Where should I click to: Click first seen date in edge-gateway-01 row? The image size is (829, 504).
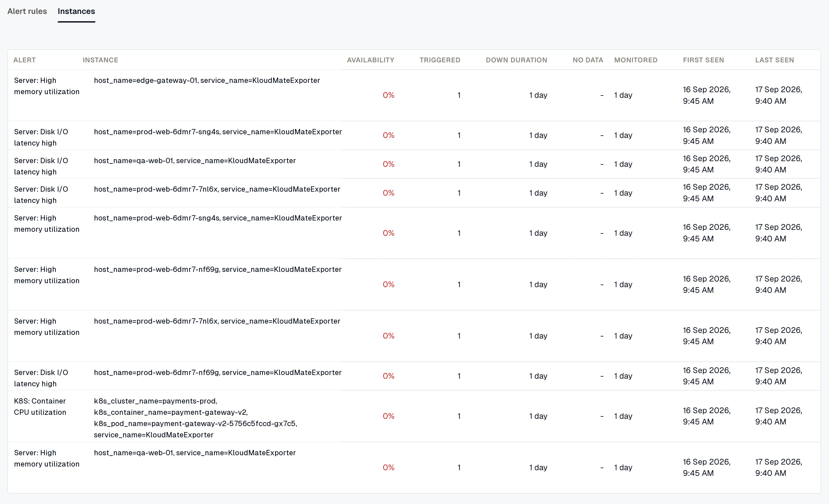click(707, 95)
